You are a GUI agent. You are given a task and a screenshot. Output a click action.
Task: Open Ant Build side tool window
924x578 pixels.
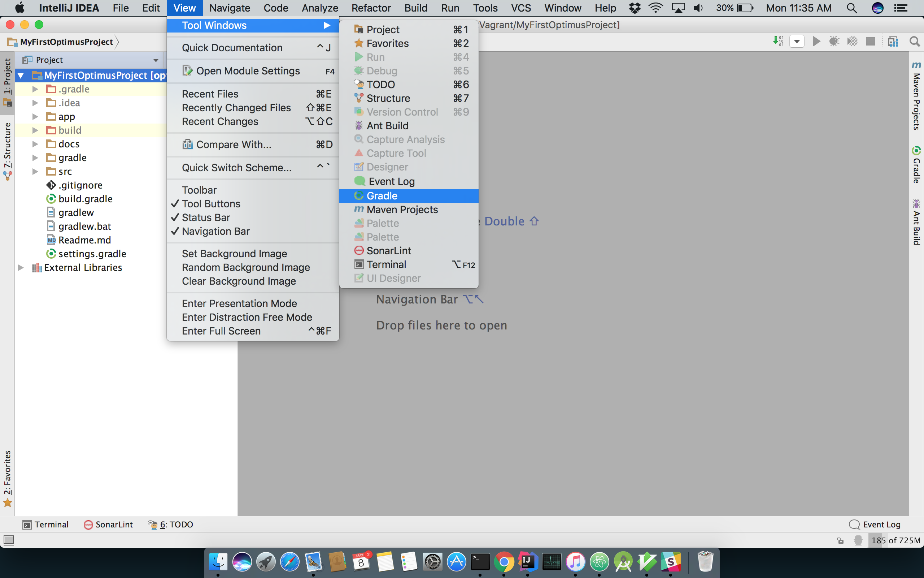[916, 222]
